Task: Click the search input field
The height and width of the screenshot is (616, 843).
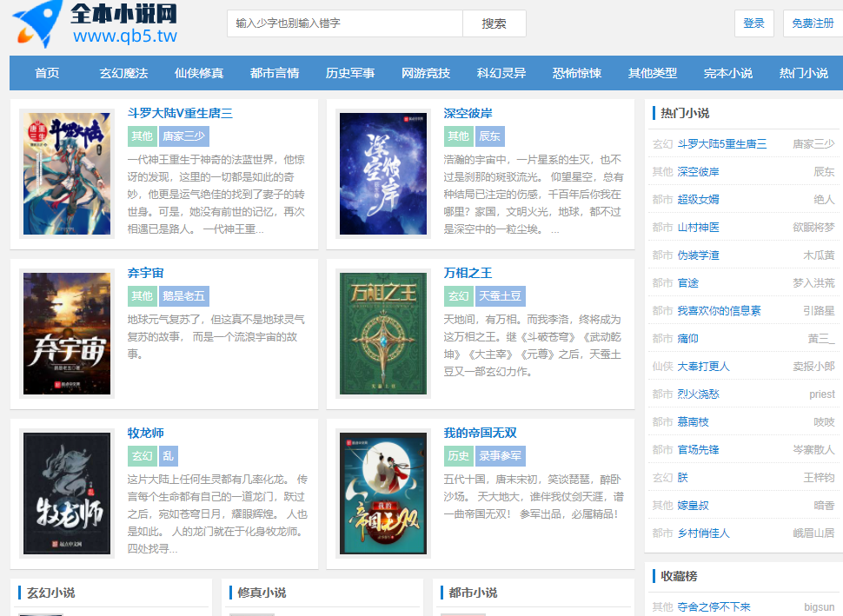Action: (345, 23)
